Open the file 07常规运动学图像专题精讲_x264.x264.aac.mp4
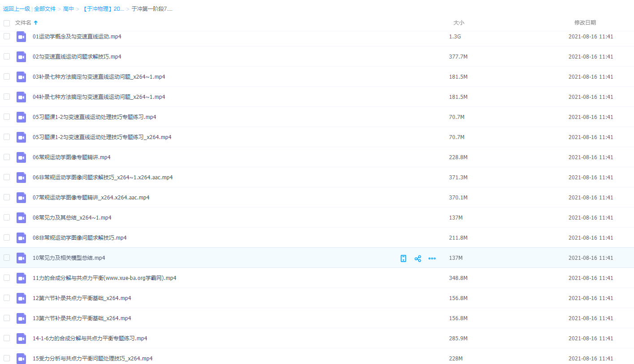Viewport: 634px width, 364px height. [x=91, y=198]
